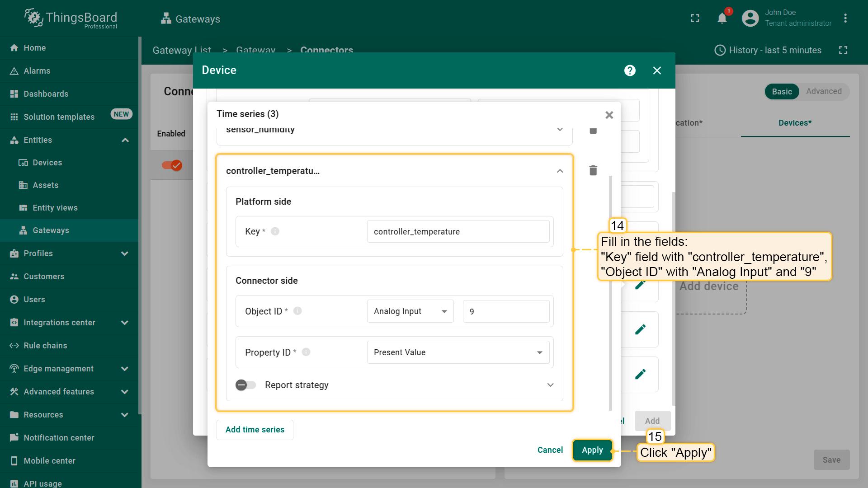Switch configuration mode to Advanced

(x=823, y=91)
